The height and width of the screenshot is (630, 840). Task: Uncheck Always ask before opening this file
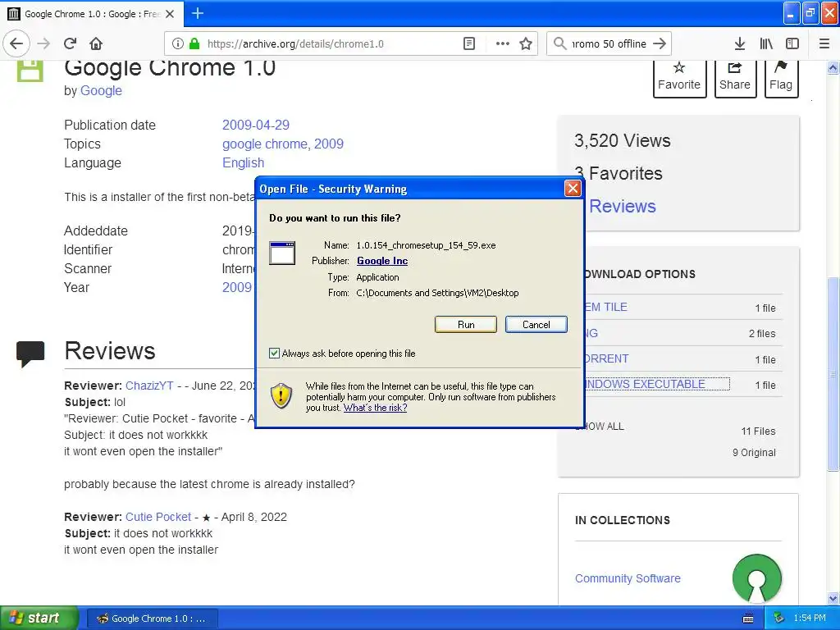(274, 353)
